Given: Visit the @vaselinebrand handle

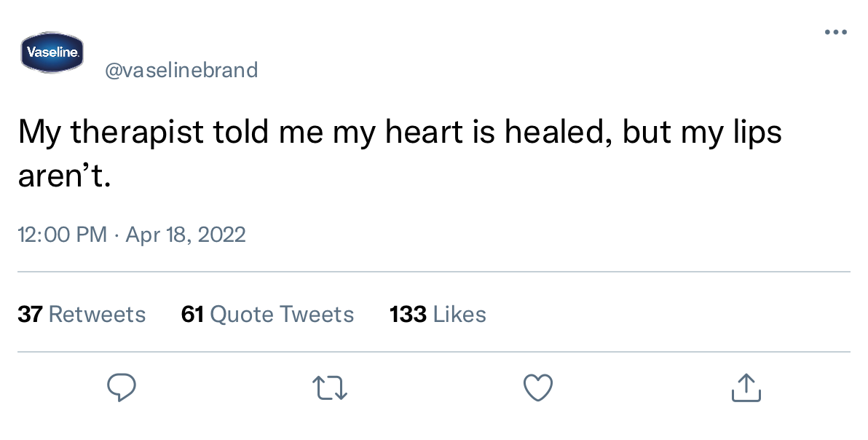Looking at the screenshot, I should (x=181, y=70).
